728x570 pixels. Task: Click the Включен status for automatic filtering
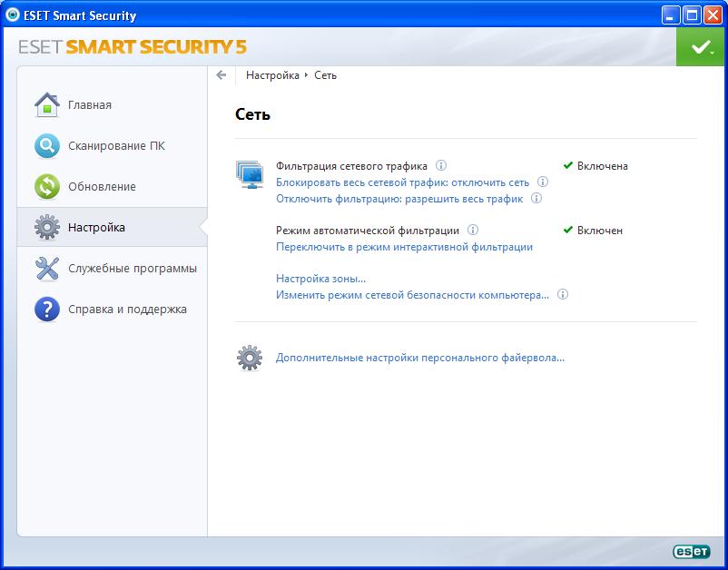coord(599,231)
